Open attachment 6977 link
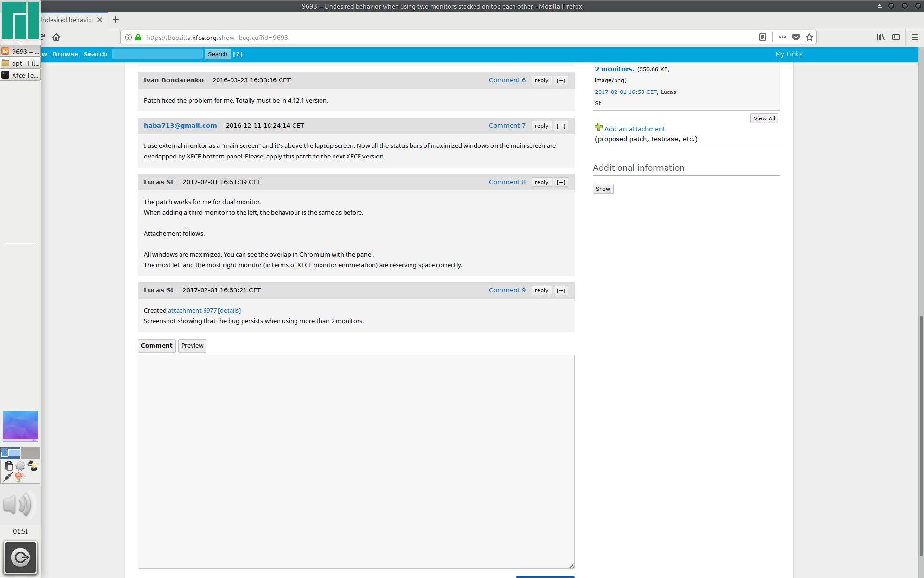This screenshot has width=924, height=578. point(192,311)
